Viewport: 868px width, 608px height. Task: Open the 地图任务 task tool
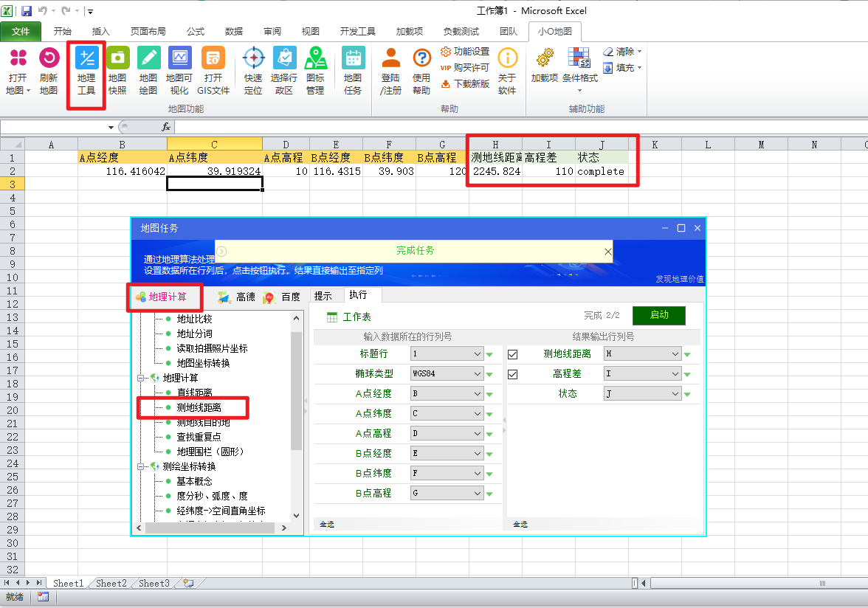[x=353, y=72]
